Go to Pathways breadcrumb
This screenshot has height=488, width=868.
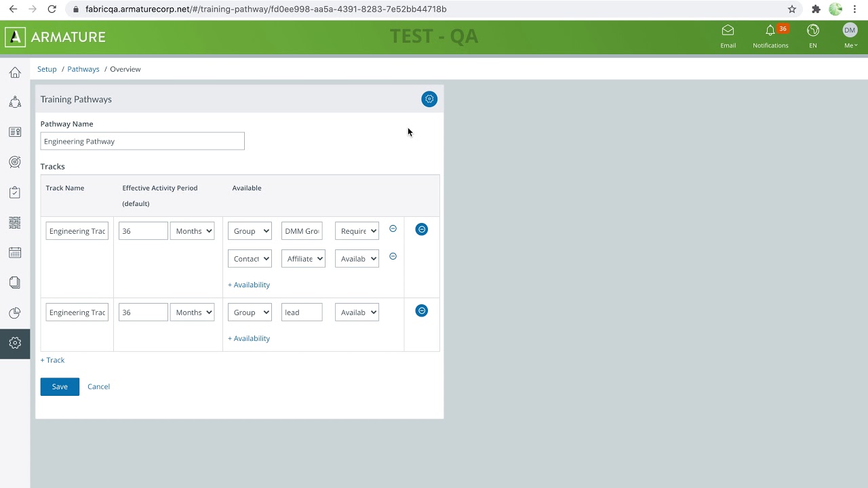point(83,69)
